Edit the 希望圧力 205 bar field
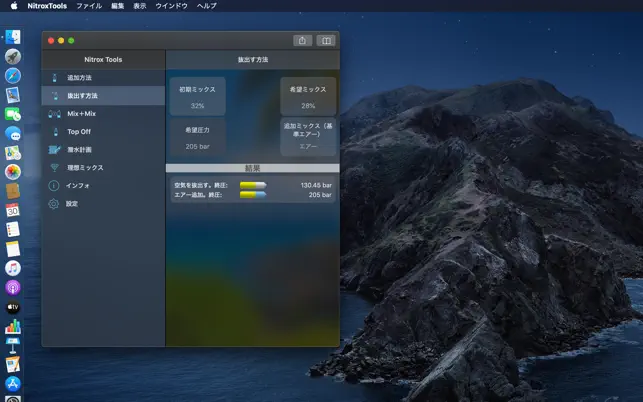643x402 pixels. [x=197, y=137]
